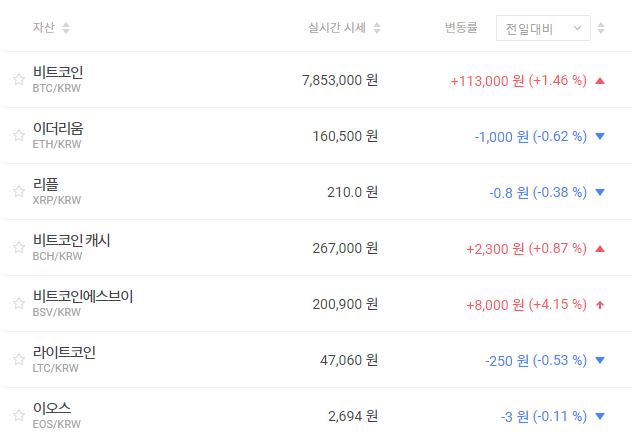Click the red up triangle on the Bitcoin row

600,80
